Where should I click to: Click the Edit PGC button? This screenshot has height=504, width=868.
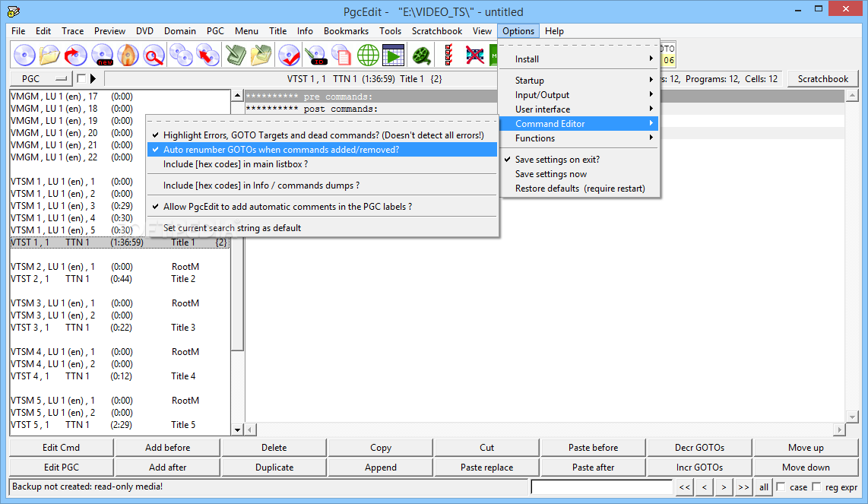pyautogui.click(x=61, y=468)
